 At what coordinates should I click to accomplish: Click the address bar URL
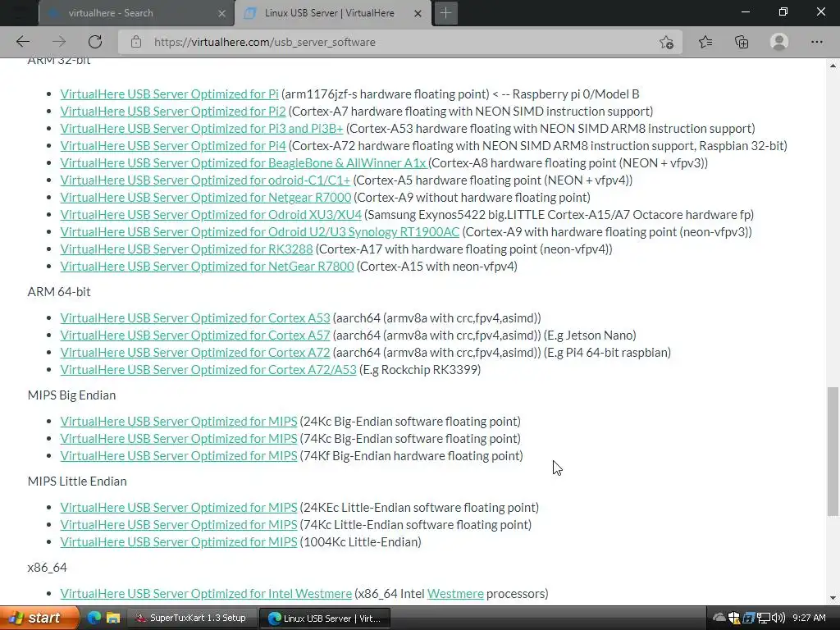(x=265, y=42)
